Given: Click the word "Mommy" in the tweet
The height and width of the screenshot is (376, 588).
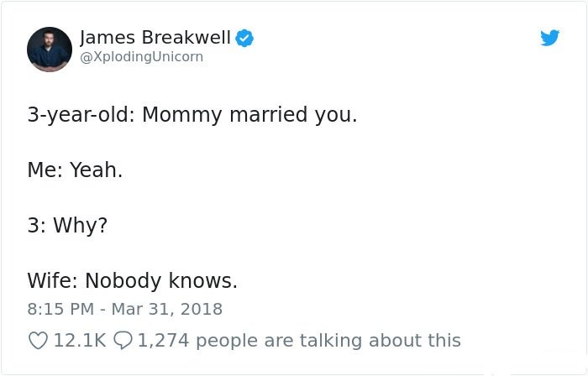Looking at the screenshot, I should [182, 115].
